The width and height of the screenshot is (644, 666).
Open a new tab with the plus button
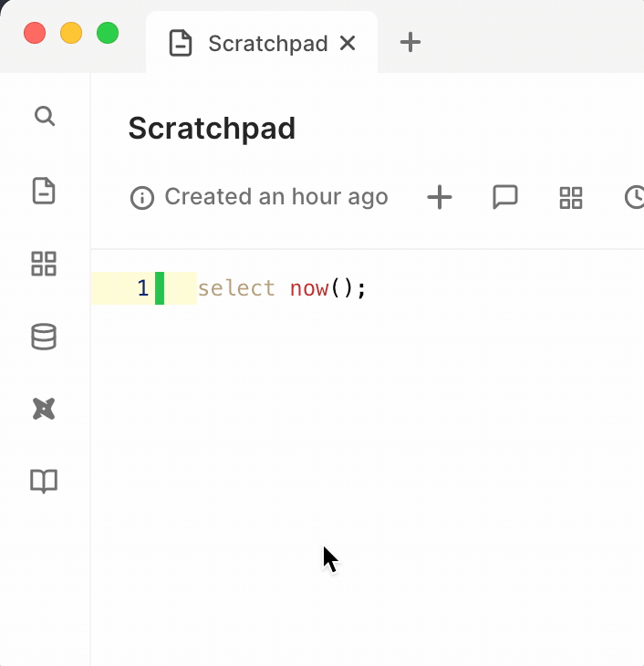(x=410, y=42)
